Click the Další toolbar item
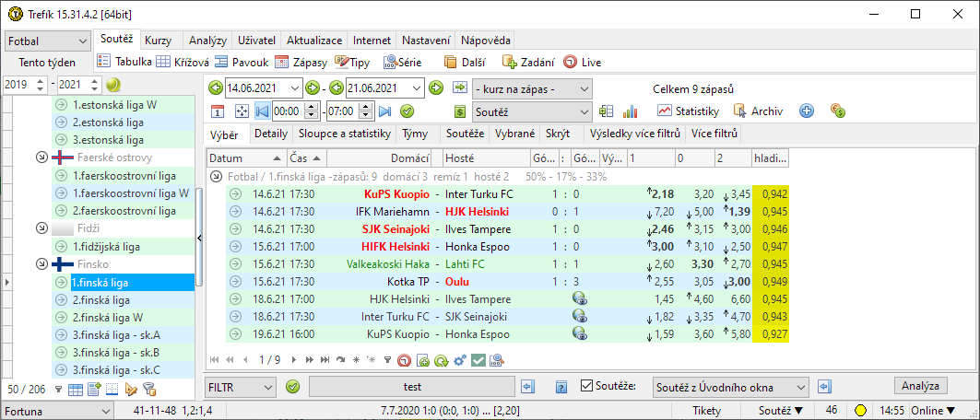980x420 pixels. pyautogui.click(x=466, y=62)
